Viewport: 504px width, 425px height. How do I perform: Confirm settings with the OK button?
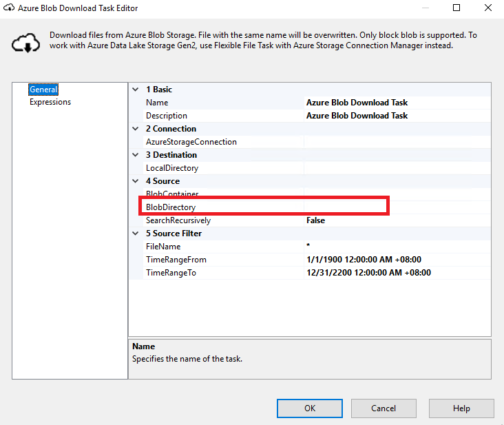[x=310, y=408]
